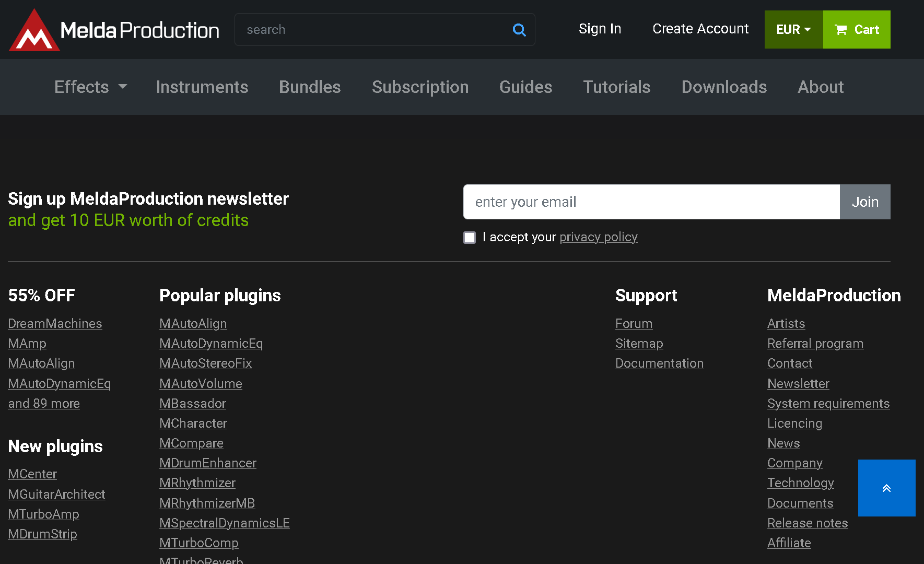Open the Newsletter footer link
Image resolution: width=924 pixels, height=564 pixels.
coord(798,384)
